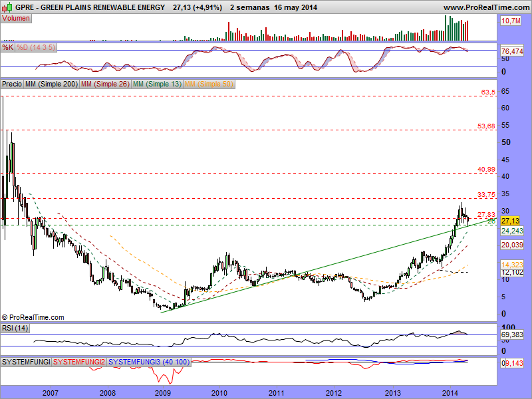The height and width of the screenshot is (399, 532).
Task: Click the SYSTEMFUNGI3 (40 100) label
Action: tap(149, 362)
